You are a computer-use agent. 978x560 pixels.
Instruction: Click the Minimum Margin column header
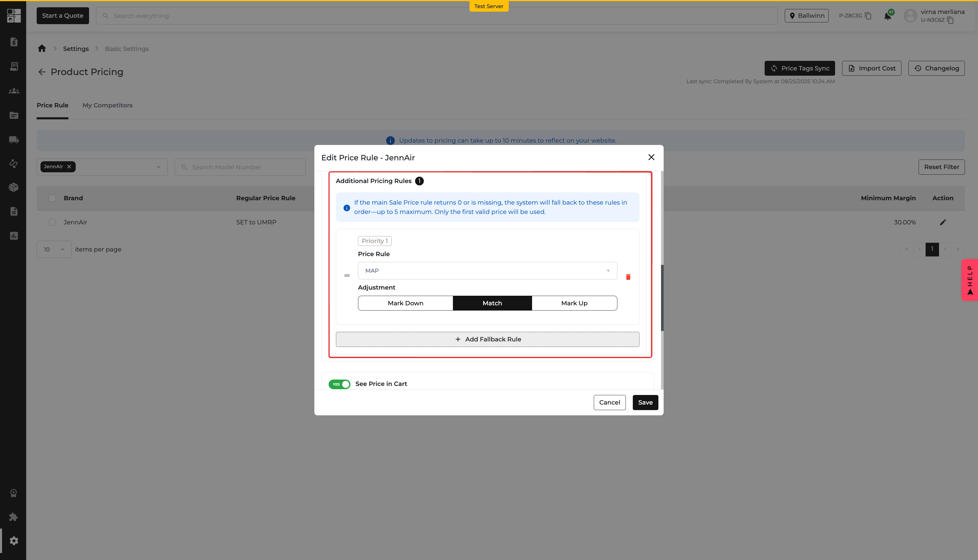tap(888, 198)
